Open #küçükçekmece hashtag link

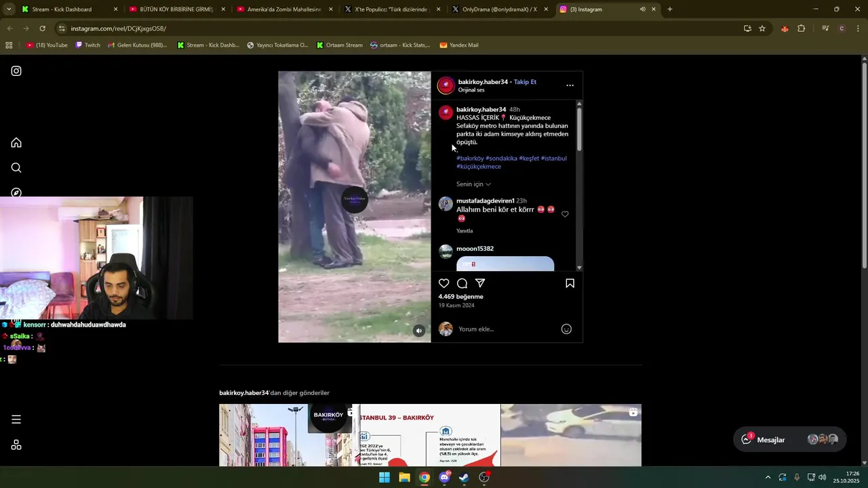click(479, 167)
